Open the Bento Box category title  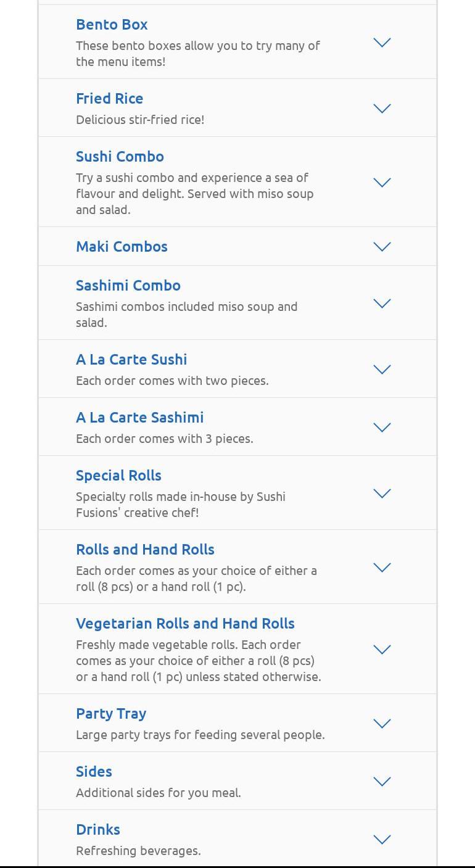[x=112, y=25]
